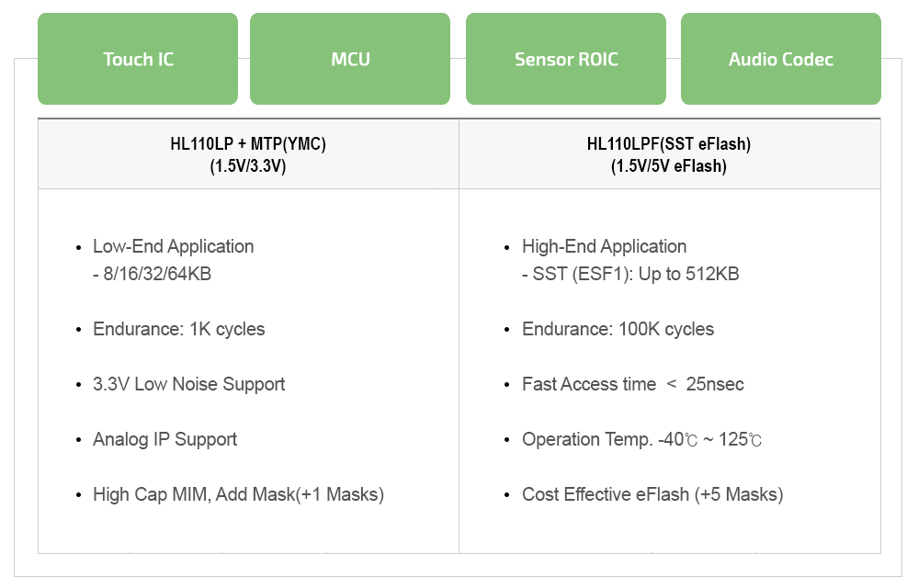
Task: Click 3.3V Low Noise Support item
Action: [x=188, y=384]
